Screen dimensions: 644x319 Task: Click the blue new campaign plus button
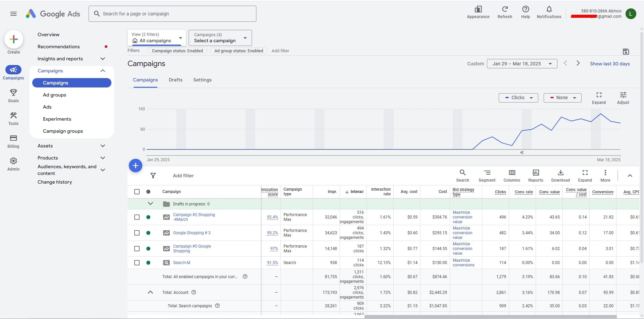point(136,166)
